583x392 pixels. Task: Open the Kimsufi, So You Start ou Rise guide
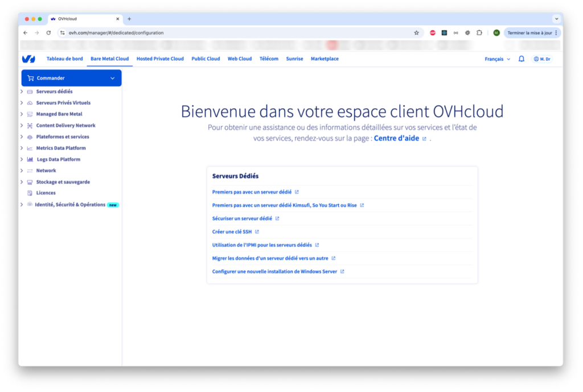click(285, 205)
